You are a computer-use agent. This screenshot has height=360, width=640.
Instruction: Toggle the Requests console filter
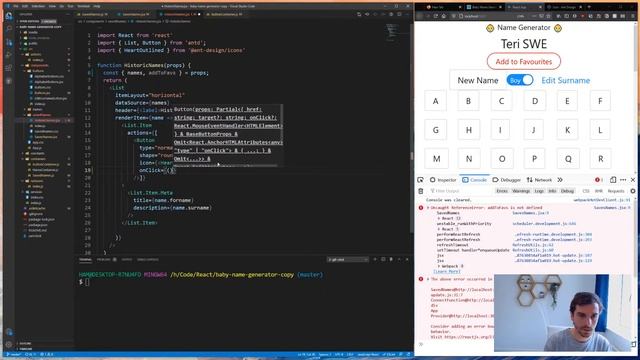[x=616, y=191]
